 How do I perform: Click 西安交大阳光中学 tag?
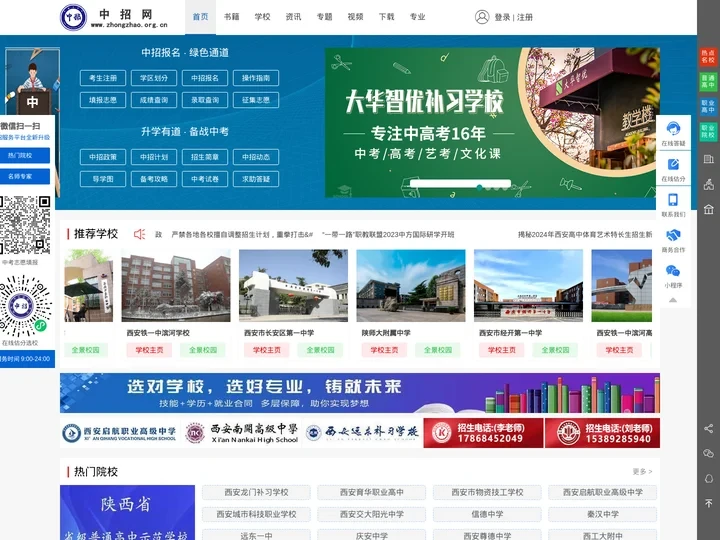click(371, 514)
